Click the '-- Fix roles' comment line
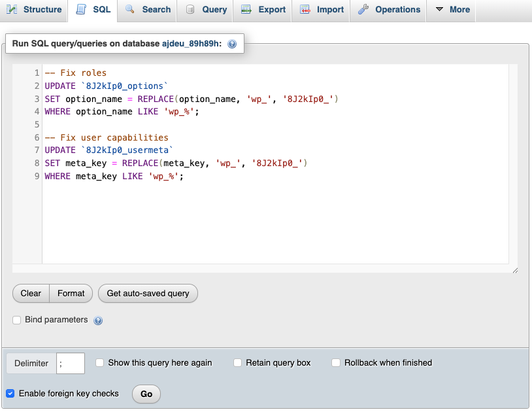This screenshot has width=532, height=414. [x=76, y=73]
